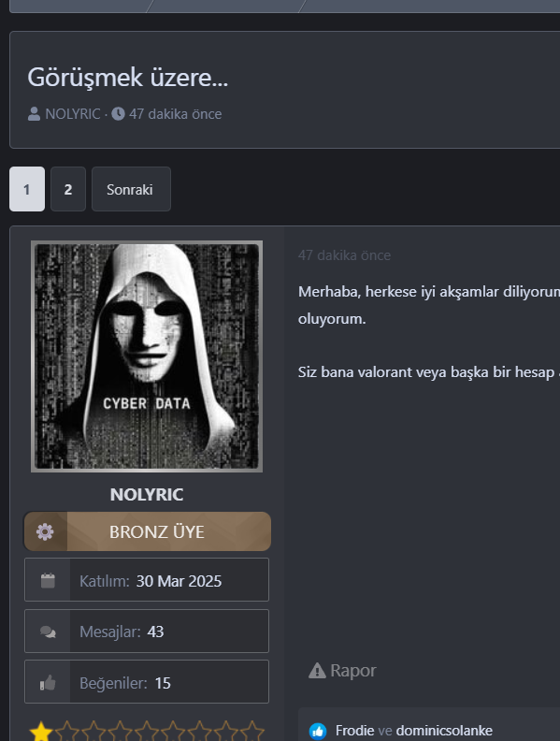Click the gear icon on BRONZ ÜYE badge

pyautogui.click(x=45, y=531)
